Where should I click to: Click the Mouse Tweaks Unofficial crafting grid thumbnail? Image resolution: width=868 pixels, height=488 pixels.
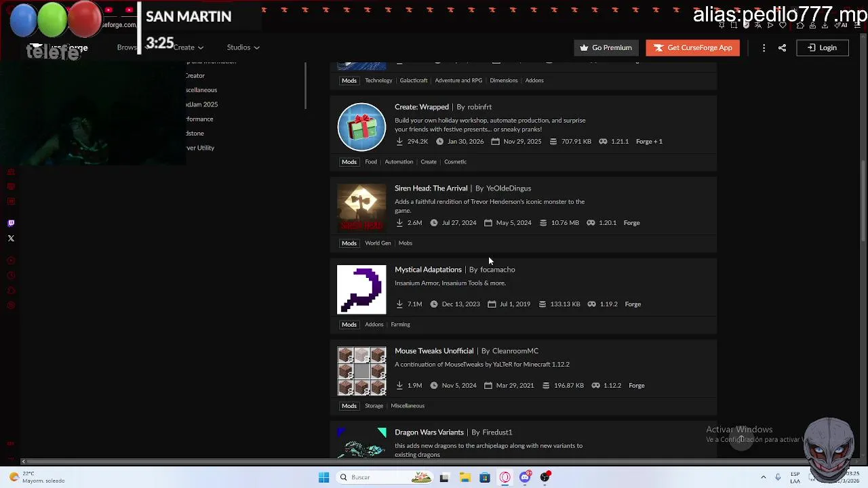coord(361,371)
